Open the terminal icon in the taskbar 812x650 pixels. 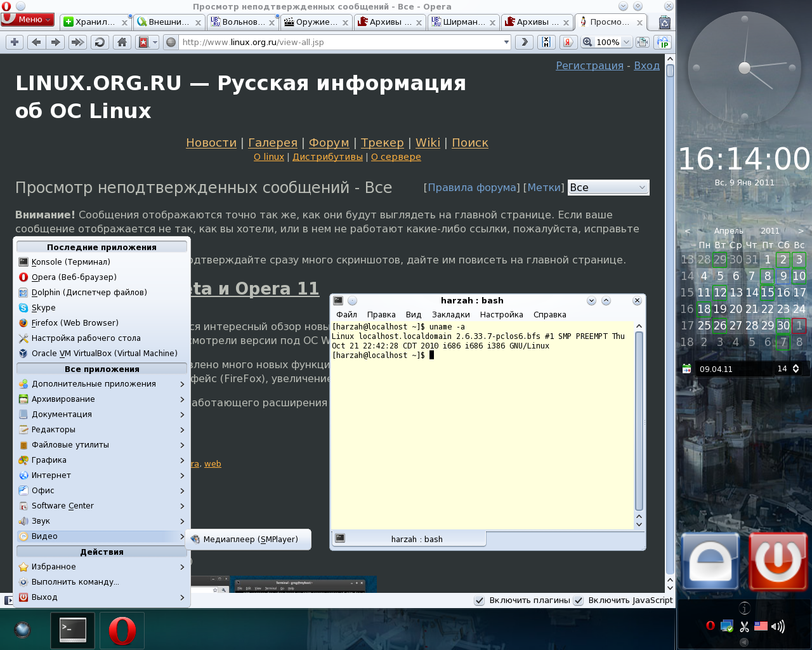tap(73, 630)
